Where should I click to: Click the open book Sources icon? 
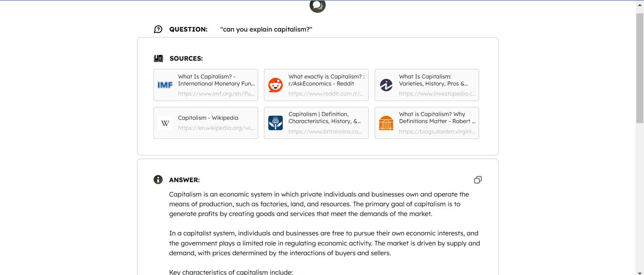pos(158,58)
